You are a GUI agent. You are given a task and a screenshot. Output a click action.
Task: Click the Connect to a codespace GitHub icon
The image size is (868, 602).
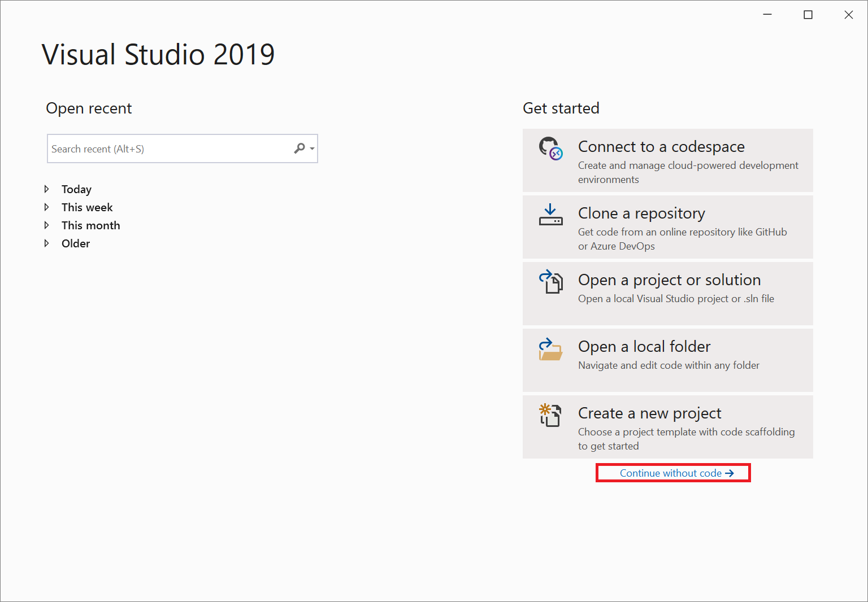pyautogui.click(x=550, y=151)
